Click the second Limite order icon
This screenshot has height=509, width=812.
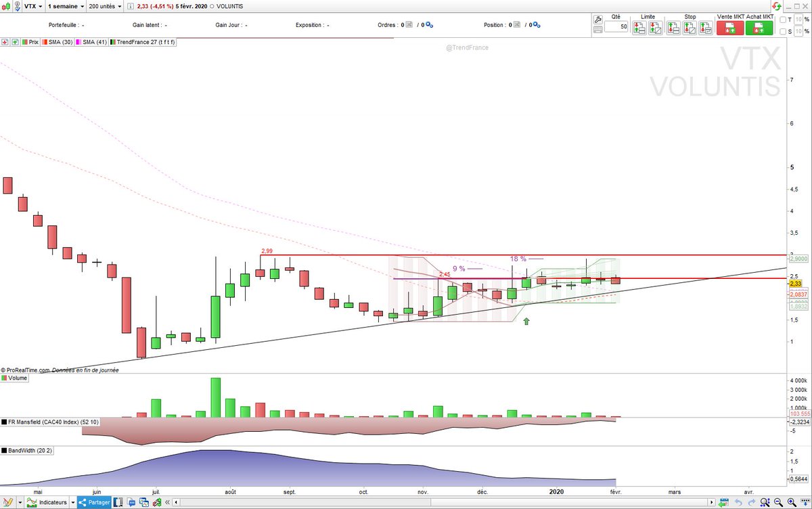point(654,28)
